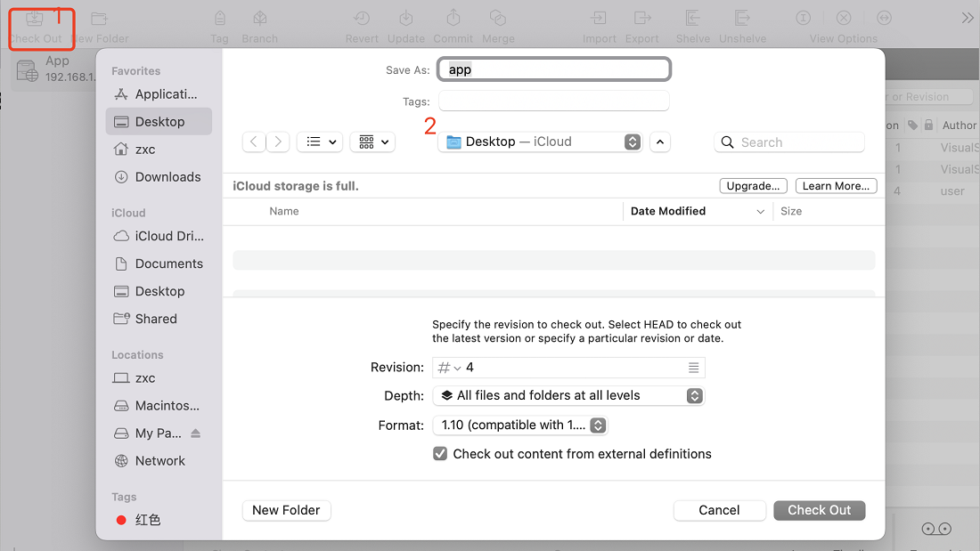Open the revision list icon

click(x=693, y=368)
